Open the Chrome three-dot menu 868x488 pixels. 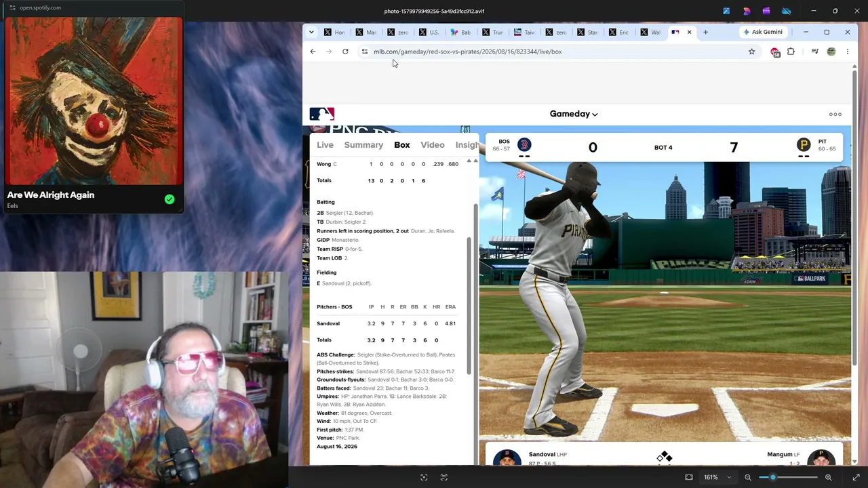click(x=847, y=52)
